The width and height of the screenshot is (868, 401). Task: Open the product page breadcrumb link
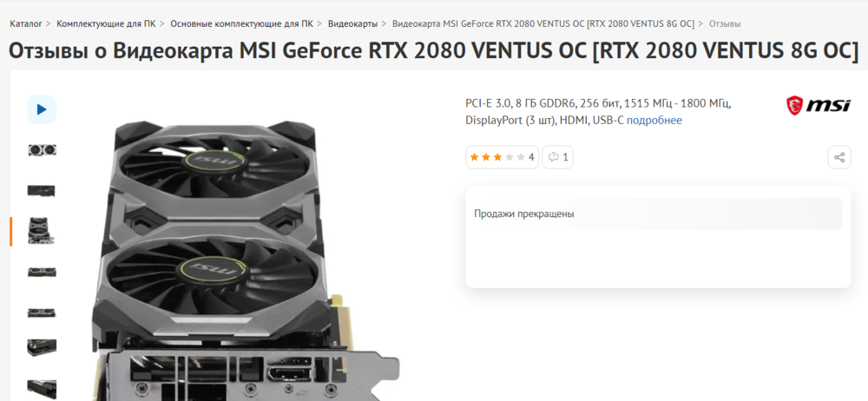(x=543, y=23)
